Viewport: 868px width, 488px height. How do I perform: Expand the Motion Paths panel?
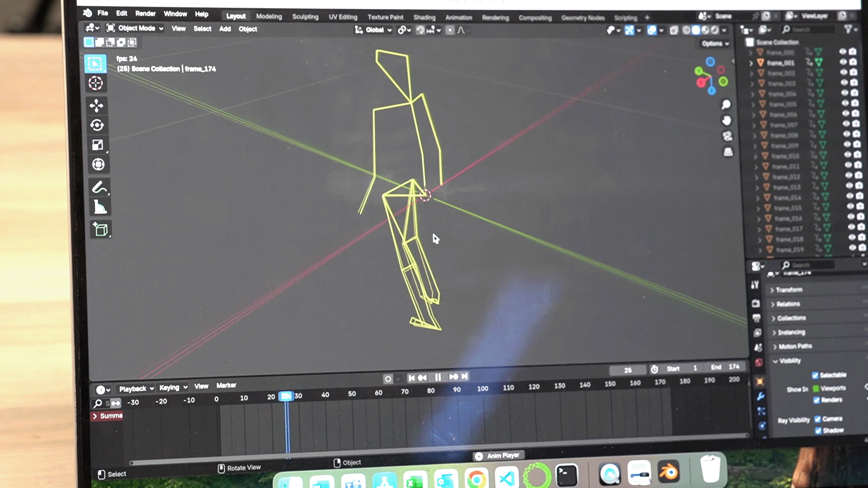pos(795,347)
